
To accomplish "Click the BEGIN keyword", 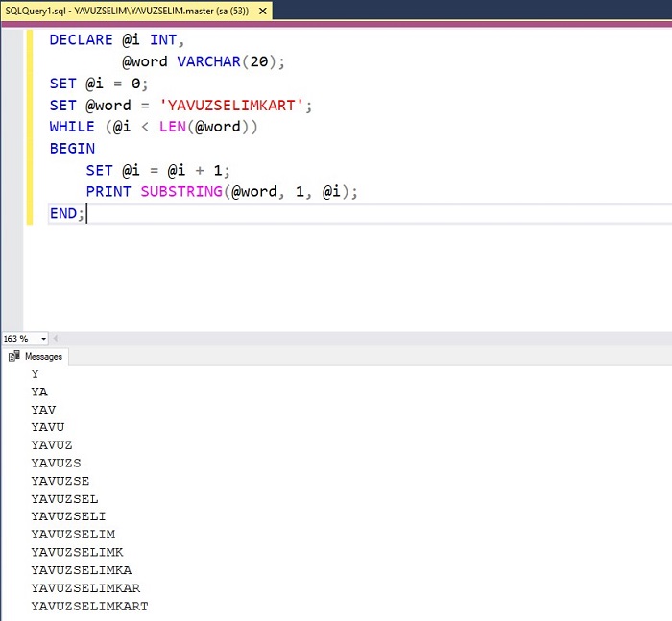I will [72, 149].
